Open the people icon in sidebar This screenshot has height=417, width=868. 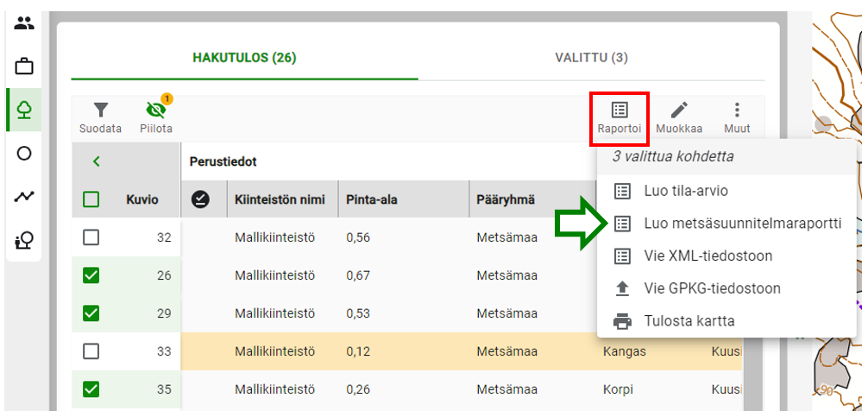coord(24,24)
